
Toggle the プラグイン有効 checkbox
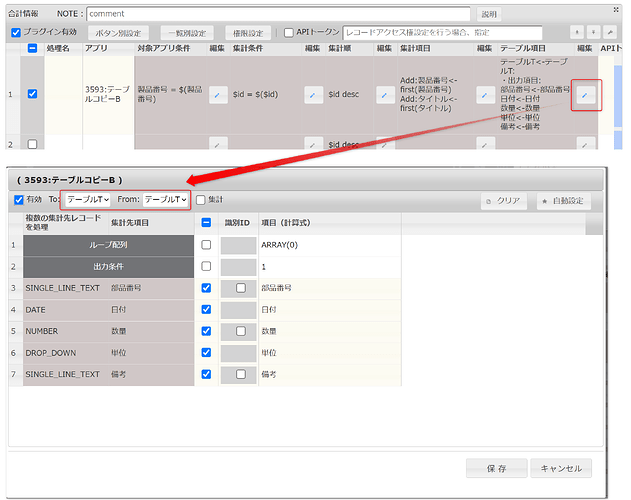point(15,33)
